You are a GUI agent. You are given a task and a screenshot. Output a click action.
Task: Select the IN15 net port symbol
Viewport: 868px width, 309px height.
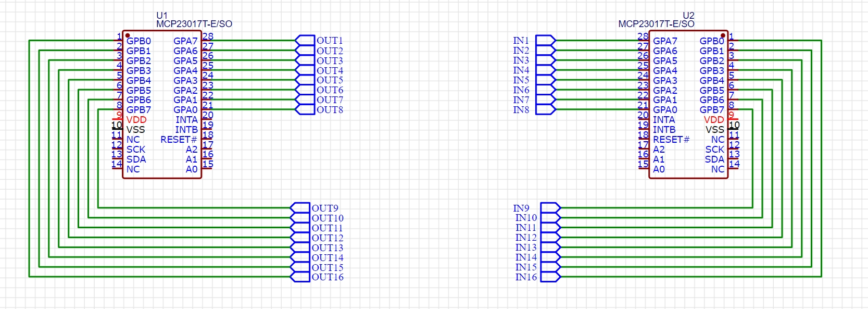[x=550, y=267]
